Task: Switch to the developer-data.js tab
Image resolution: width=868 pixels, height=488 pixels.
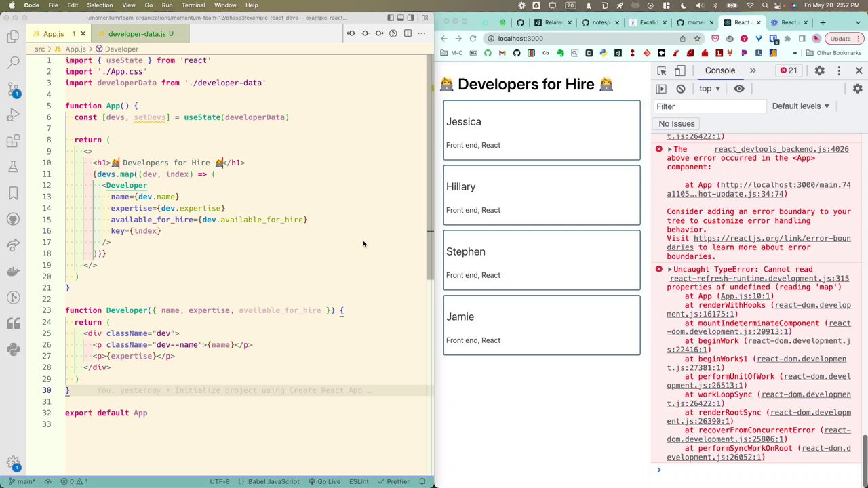Action: click(x=137, y=33)
